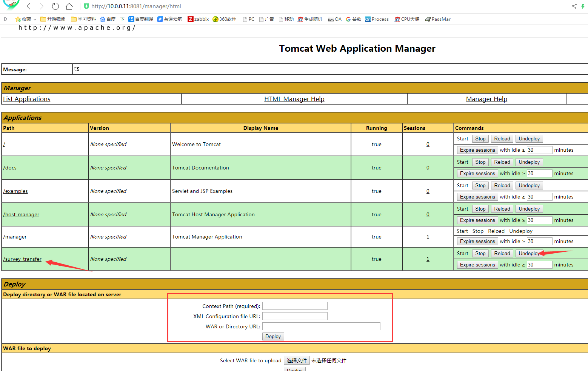Image resolution: width=588 pixels, height=371 pixels.
Task: Open the 学习资料 bookmark folder
Action: (x=83, y=19)
